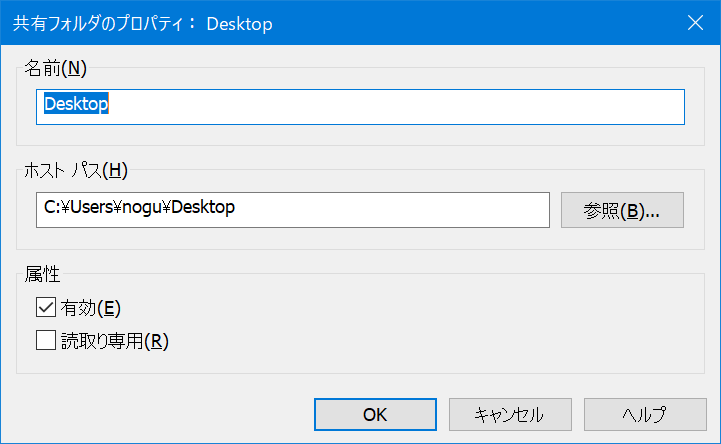The image size is (721, 444).
Task: Click the dialog title bar text
Action: coord(143,23)
